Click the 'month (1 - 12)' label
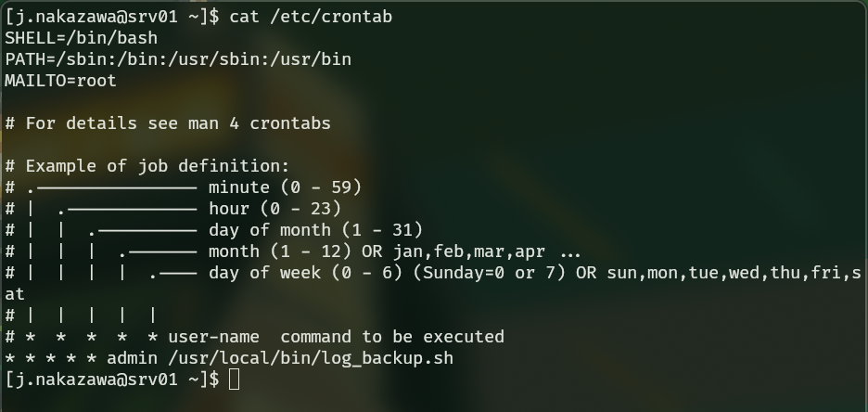This screenshot has height=412, width=868. click(x=280, y=251)
